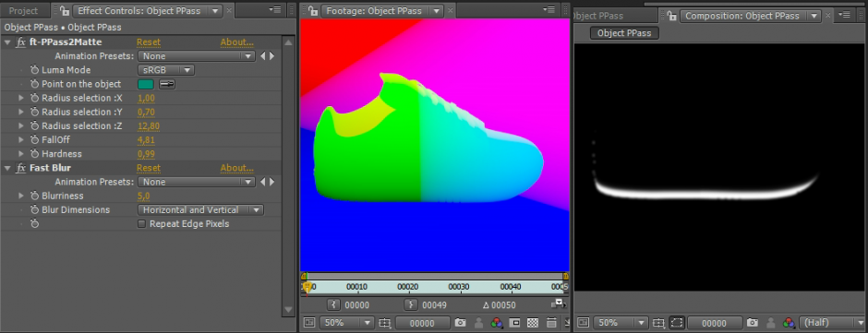Toggle the ft-PPass2Matte fx effect switch

[x=20, y=42]
